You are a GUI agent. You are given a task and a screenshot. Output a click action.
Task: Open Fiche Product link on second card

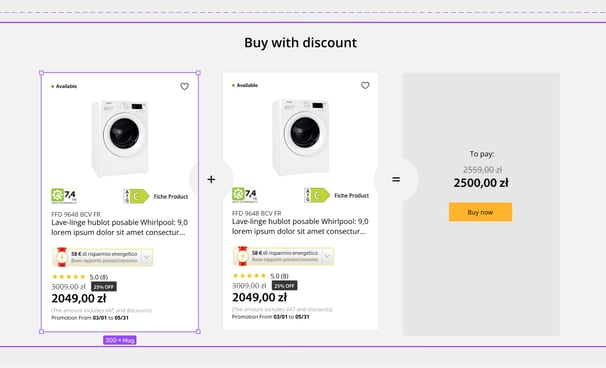352,195
